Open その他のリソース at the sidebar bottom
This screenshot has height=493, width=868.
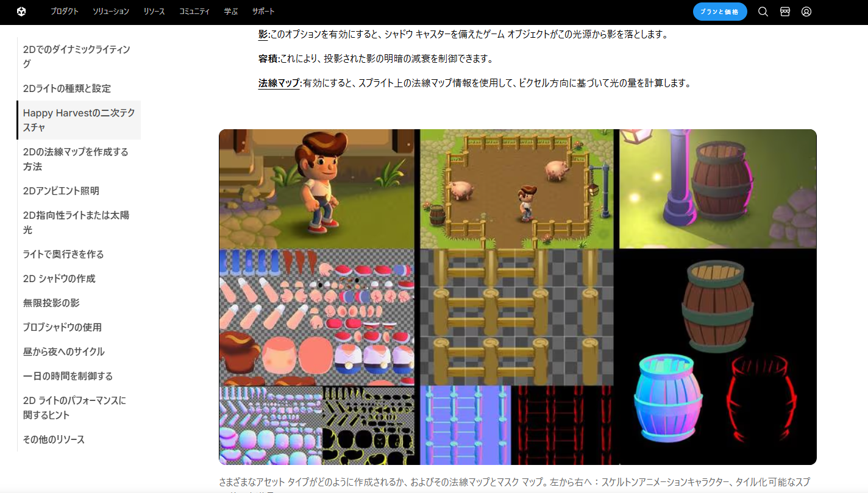[54, 439]
